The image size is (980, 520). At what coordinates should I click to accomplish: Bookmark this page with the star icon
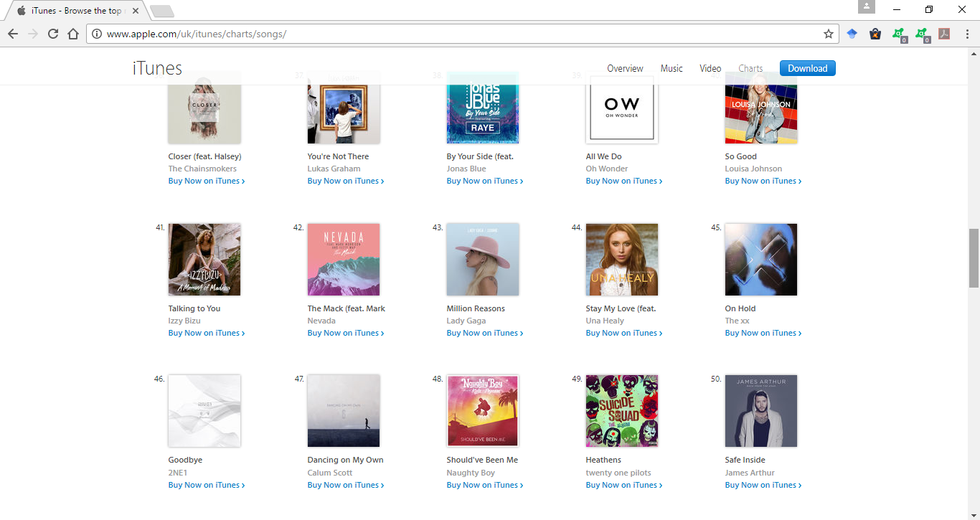pyautogui.click(x=829, y=34)
